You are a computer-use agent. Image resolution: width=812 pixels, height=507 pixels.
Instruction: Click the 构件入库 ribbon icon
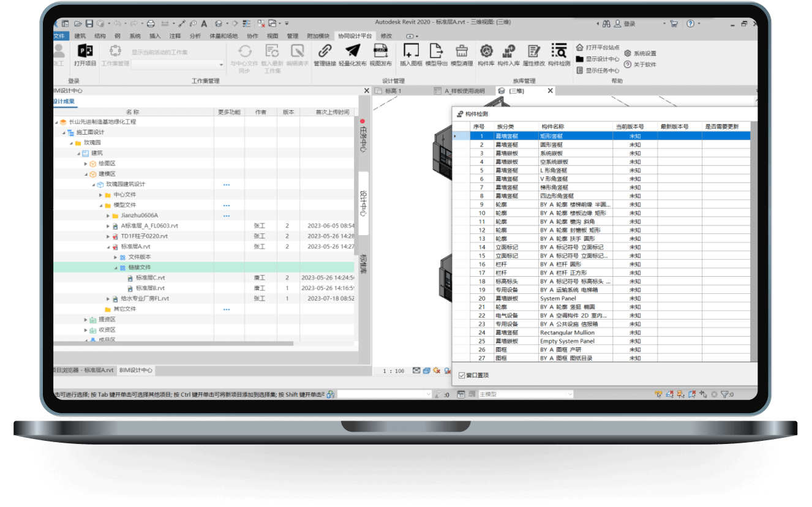pos(508,51)
